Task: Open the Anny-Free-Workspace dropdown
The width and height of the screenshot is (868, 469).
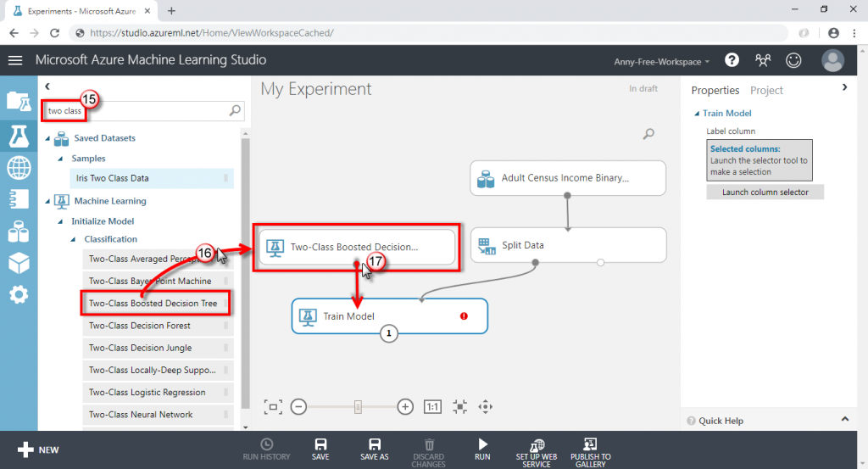Action: click(x=661, y=62)
